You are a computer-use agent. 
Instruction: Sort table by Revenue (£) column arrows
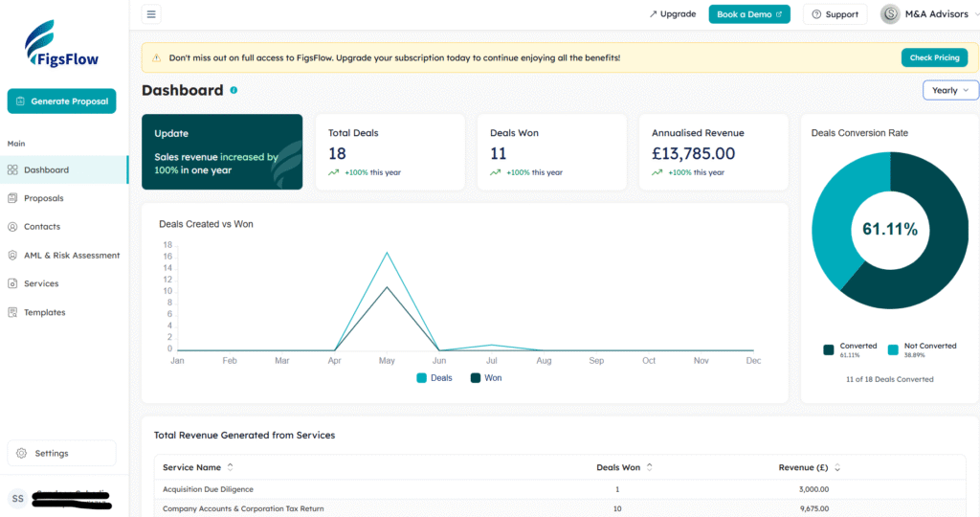click(837, 468)
